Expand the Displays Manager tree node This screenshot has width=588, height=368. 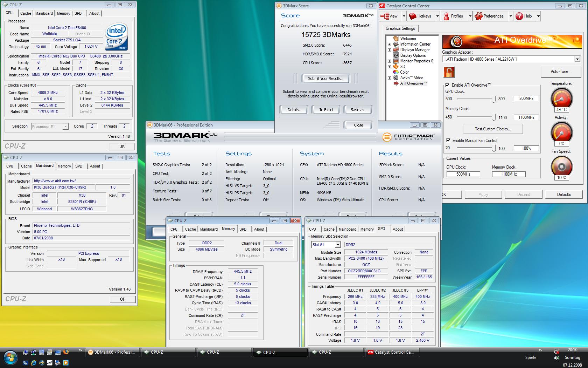click(x=389, y=50)
